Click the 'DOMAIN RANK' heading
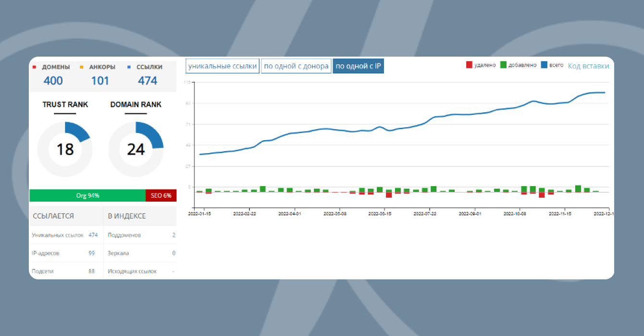The image size is (644, 336). pyautogui.click(x=136, y=105)
